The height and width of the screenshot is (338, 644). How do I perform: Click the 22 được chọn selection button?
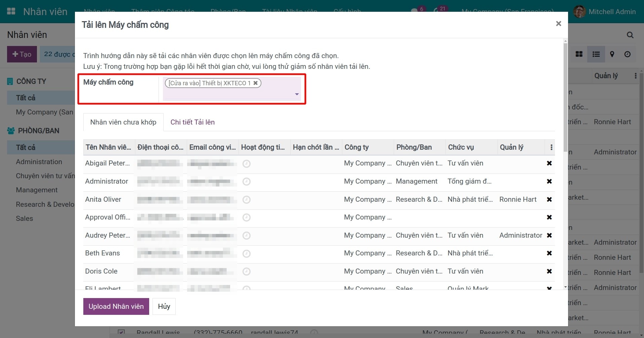tap(57, 54)
